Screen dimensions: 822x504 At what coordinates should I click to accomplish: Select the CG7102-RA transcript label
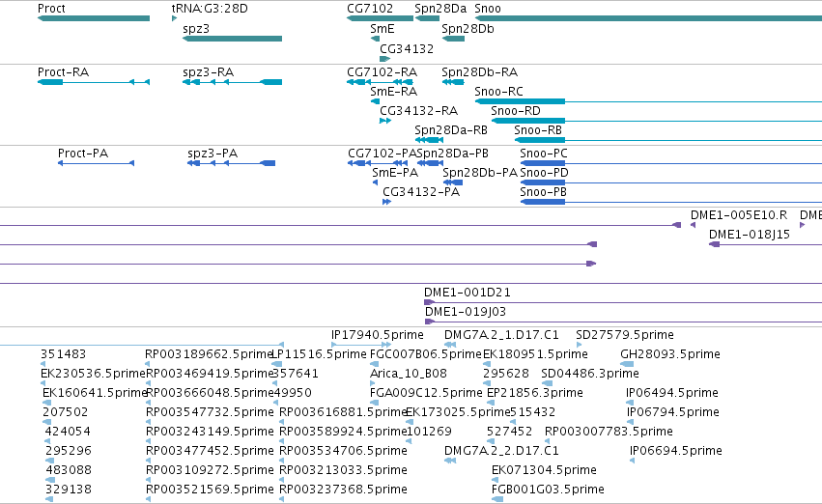point(383,71)
